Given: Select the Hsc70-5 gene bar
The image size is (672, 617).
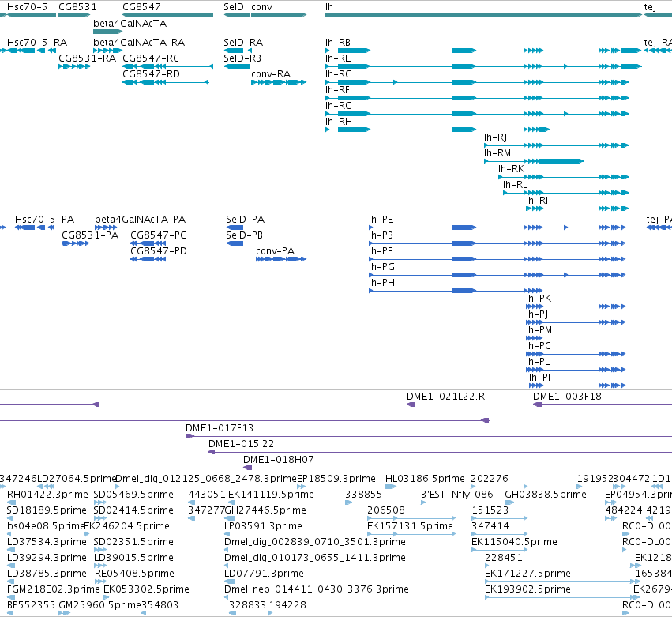Looking at the screenshot, I should 32,15.
